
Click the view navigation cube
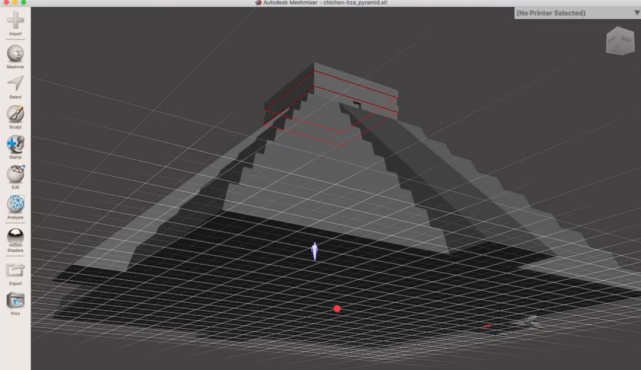click(x=620, y=40)
